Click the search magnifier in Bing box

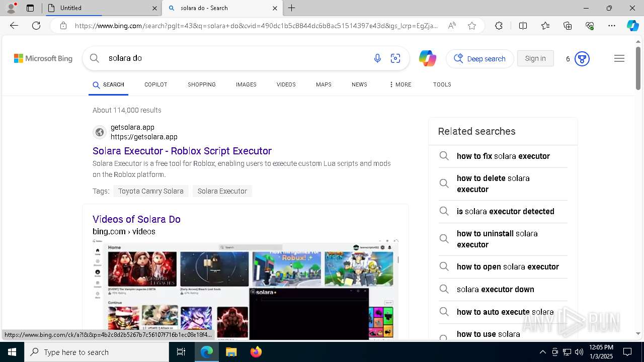(x=95, y=58)
